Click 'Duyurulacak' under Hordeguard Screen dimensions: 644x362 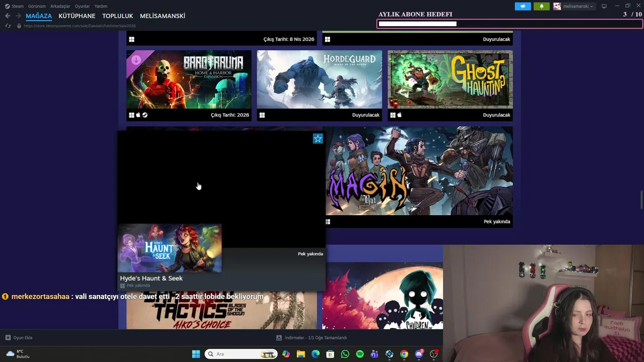366,115
